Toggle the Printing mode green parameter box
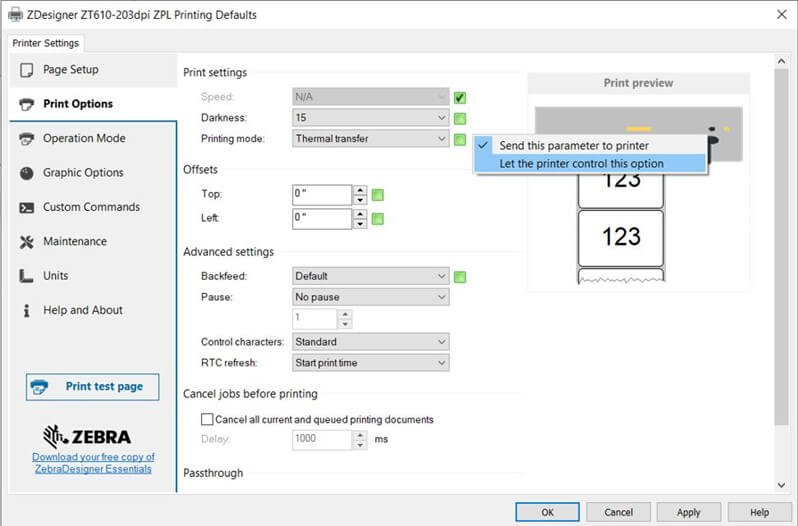Image resolution: width=798 pixels, height=526 pixels. pyautogui.click(x=460, y=139)
